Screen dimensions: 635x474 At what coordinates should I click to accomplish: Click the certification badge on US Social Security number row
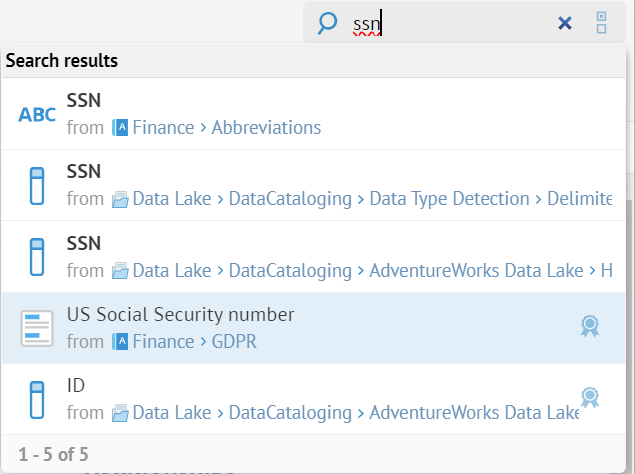(590, 326)
